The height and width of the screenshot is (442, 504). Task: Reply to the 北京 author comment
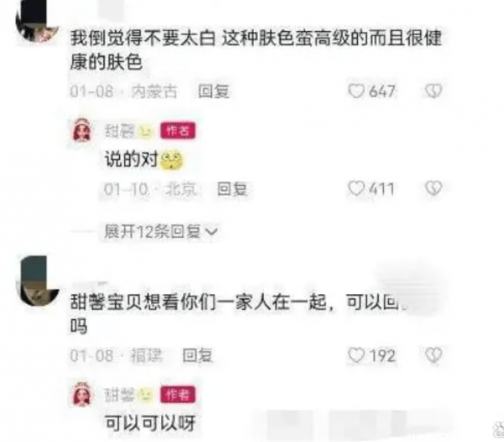pyautogui.click(x=233, y=189)
